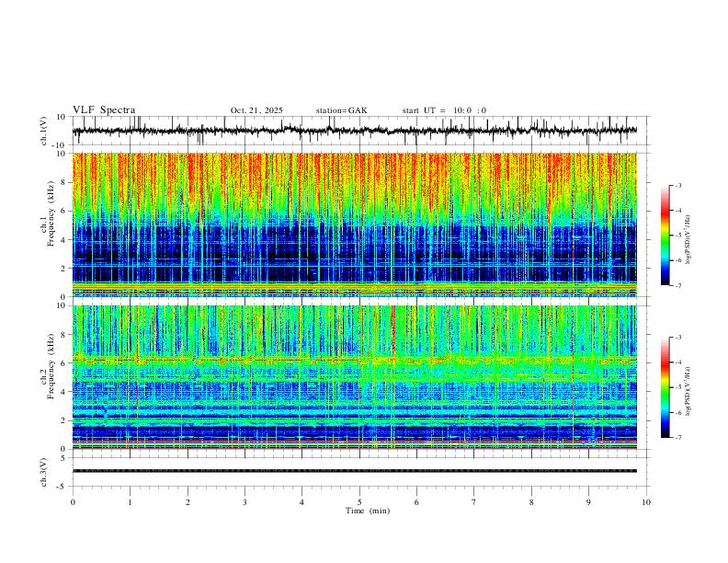Click the ch.2 frequency tick "2"

(x=63, y=420)
